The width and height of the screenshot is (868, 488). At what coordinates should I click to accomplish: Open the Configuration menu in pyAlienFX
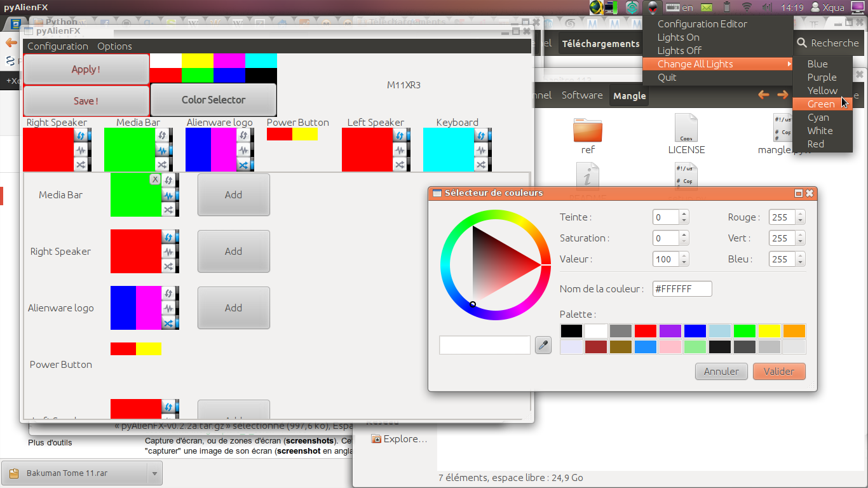tap(58, 46)
